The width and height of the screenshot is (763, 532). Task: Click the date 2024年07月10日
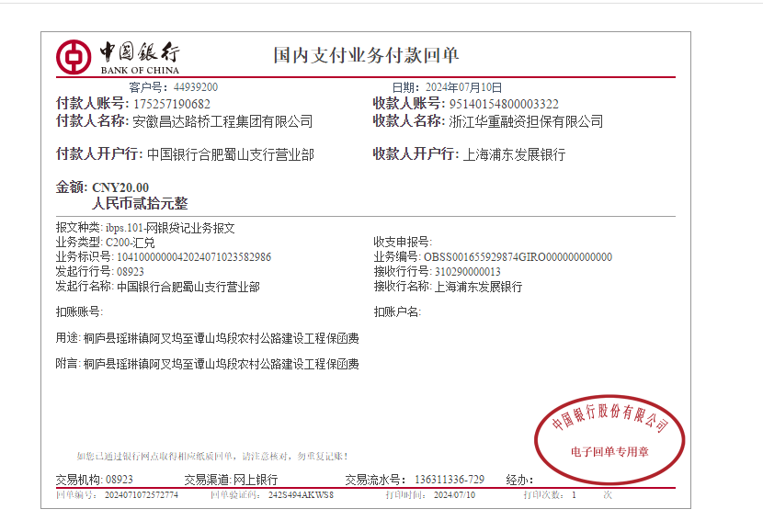461,87
